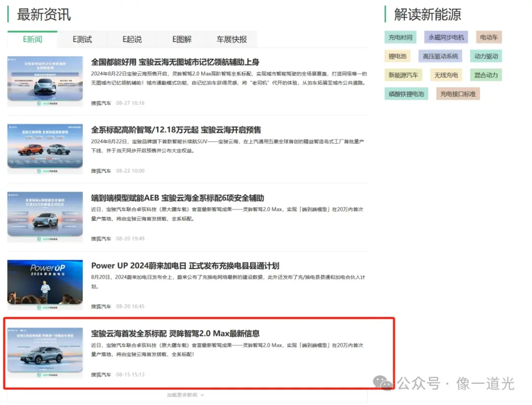Click 搜狐汽车 source dated 08-20 19:49
532x405 pixels.
101,239
